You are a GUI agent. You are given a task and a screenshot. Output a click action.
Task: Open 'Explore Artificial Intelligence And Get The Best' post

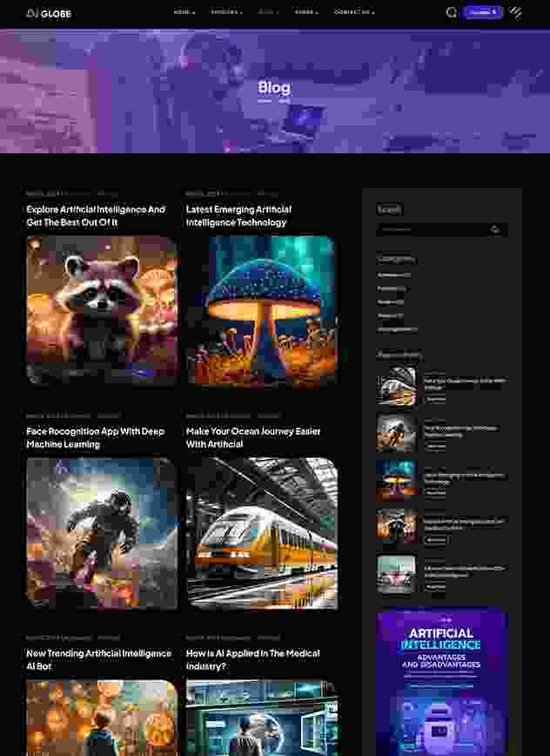tap(96, 216)
